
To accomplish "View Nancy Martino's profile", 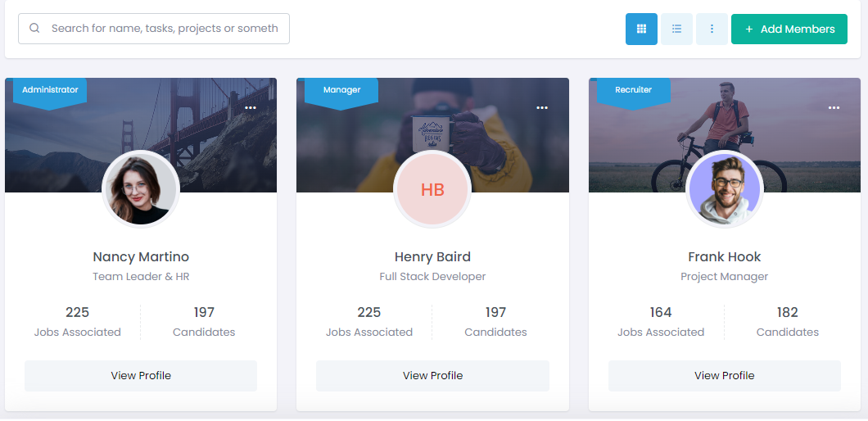I will pyautogui.click(x=141, y=376).
